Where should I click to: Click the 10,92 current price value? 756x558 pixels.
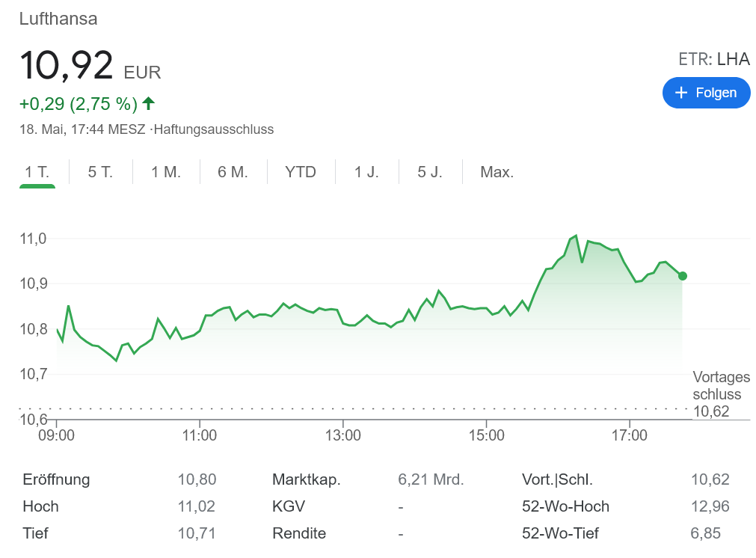click(66, 65)
